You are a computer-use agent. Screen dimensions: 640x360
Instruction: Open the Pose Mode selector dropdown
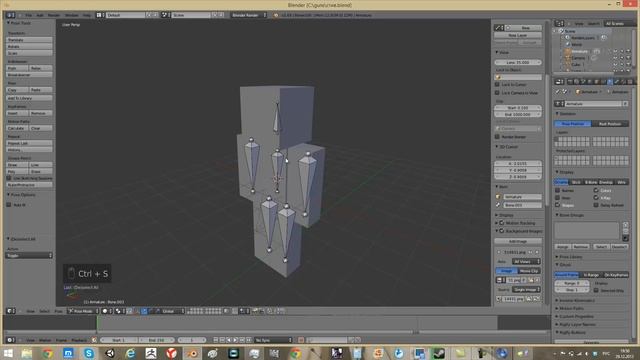pyautogui.click(x=83, y=311)
